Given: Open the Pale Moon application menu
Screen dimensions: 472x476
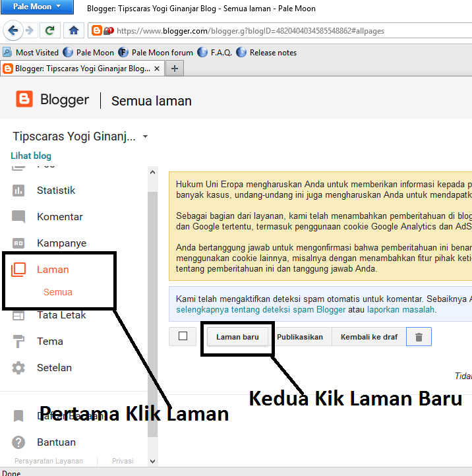Looking at the screenshot, I should tap(37, 7).
